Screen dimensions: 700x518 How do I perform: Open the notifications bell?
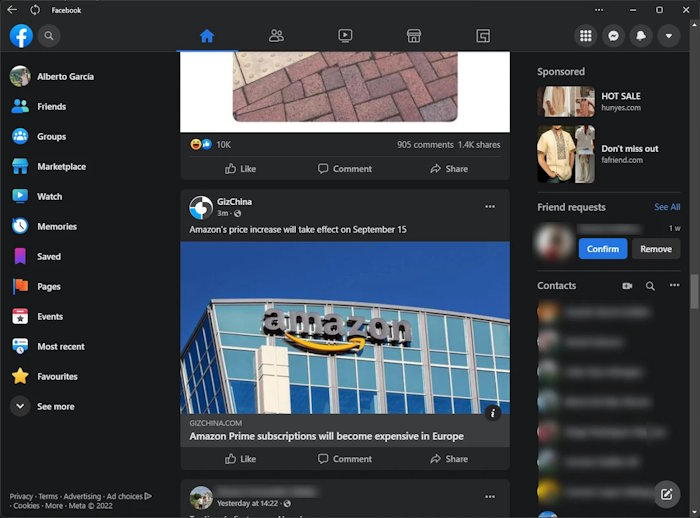pos(641,36)
